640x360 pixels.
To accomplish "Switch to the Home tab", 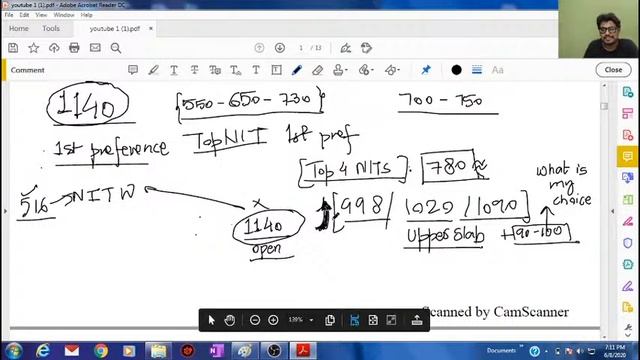I will (19, 29).
